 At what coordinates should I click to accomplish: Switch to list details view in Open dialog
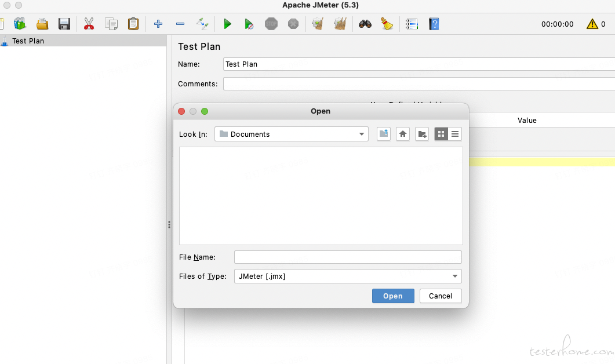[455, 134]
